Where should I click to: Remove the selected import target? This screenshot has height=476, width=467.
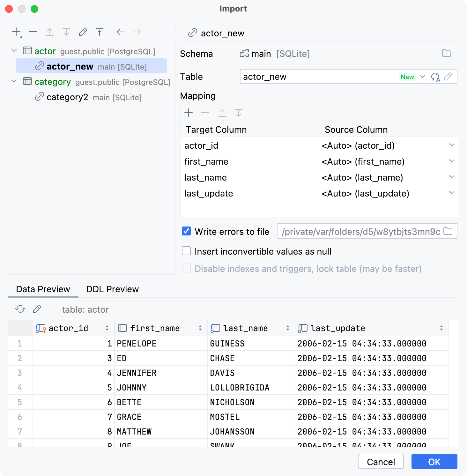click(33, 32)
